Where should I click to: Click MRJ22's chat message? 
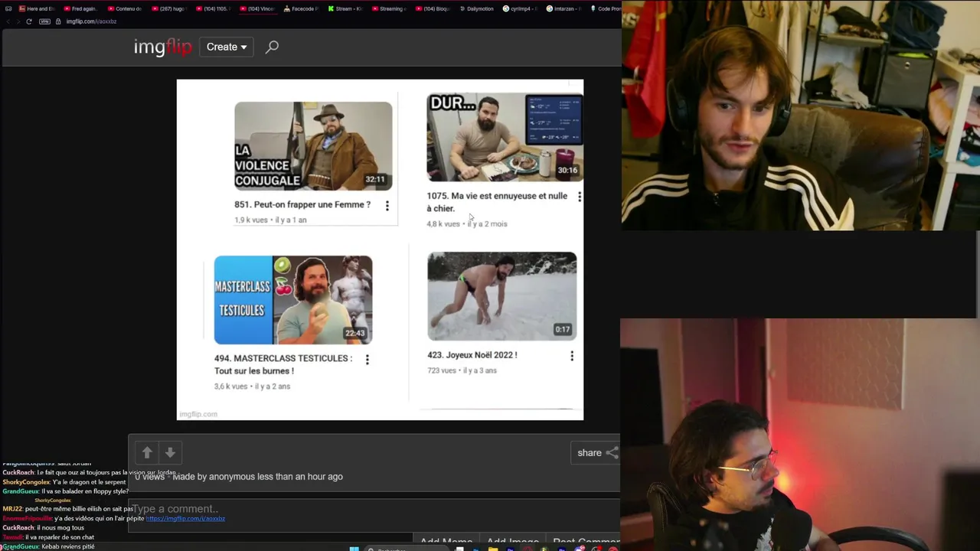click(68, 509)
